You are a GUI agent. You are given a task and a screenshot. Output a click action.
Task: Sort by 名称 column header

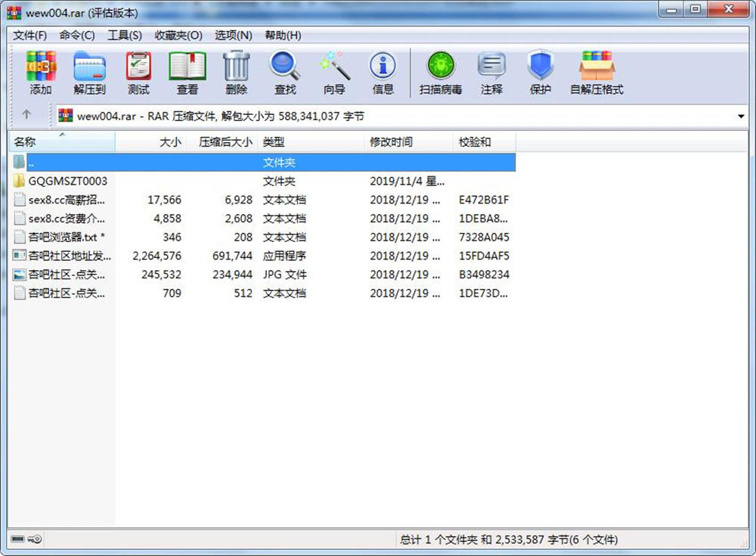tap(62, 142)
